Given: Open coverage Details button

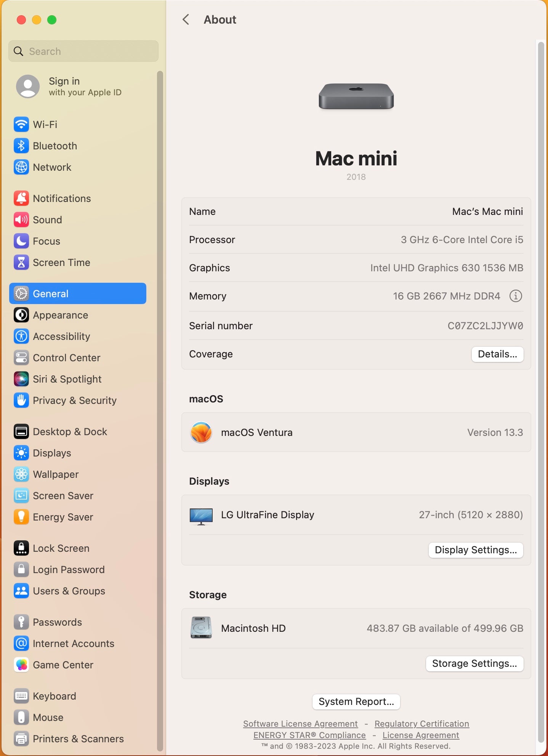Looking at the screenshot, I should click(497, 354).
